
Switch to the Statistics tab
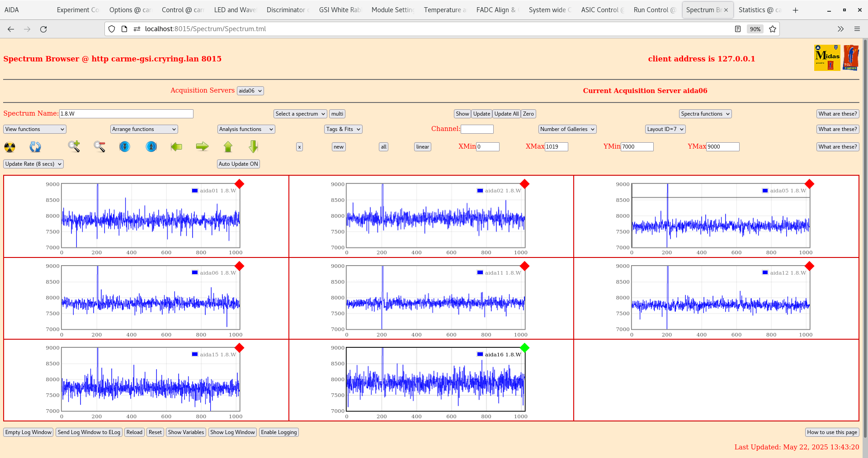(760, 9)
